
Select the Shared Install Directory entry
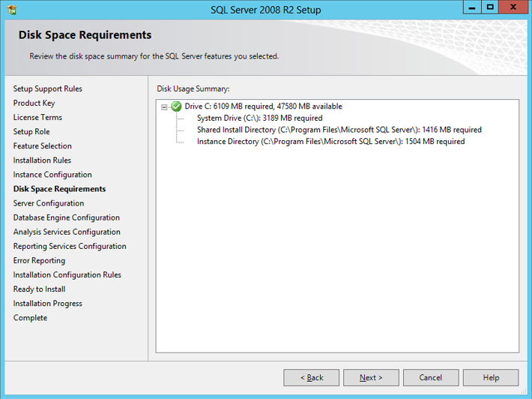339,130
